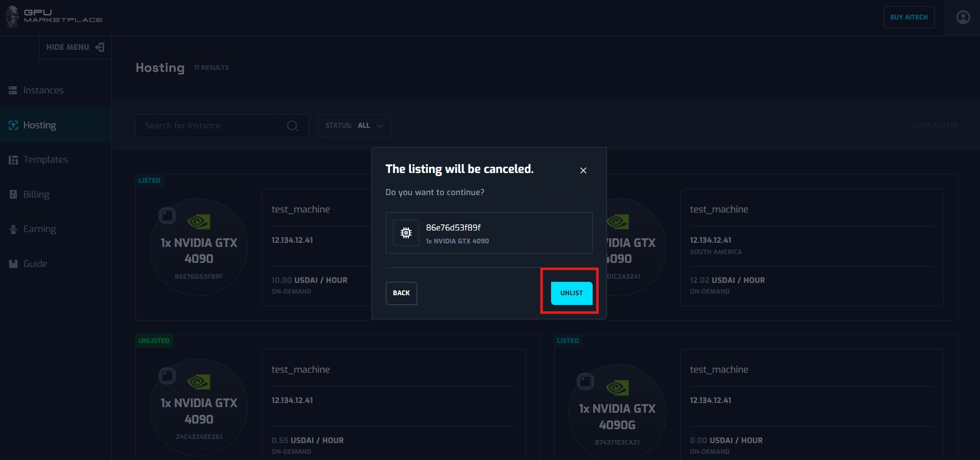The width and height of the screenshot is (980, 460).
Task: Click Clear Filters link
Action: pyautogui.click(x=934, y=125)
